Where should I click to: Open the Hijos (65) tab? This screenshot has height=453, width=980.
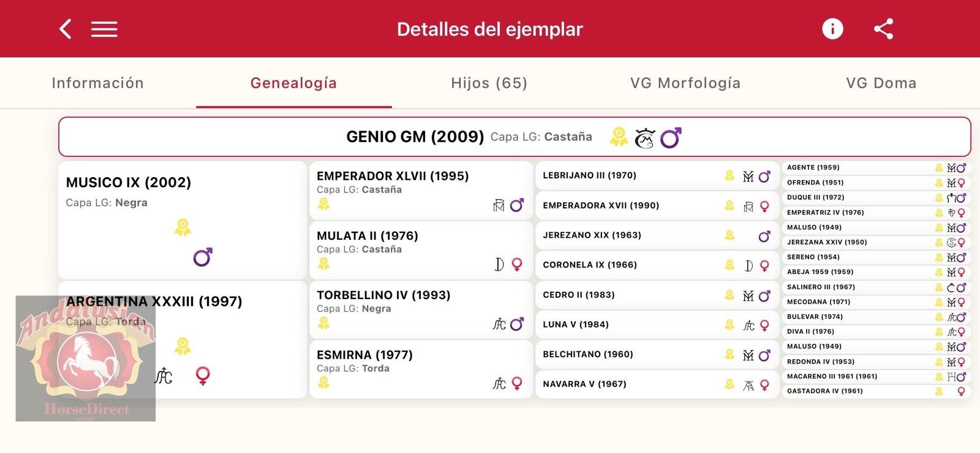[489, 83]
